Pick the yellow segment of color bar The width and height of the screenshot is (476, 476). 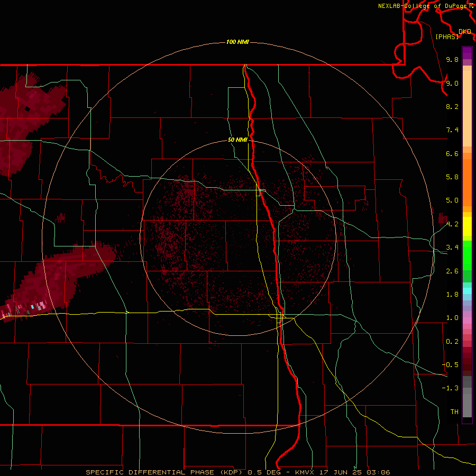(x=467, y=226)
